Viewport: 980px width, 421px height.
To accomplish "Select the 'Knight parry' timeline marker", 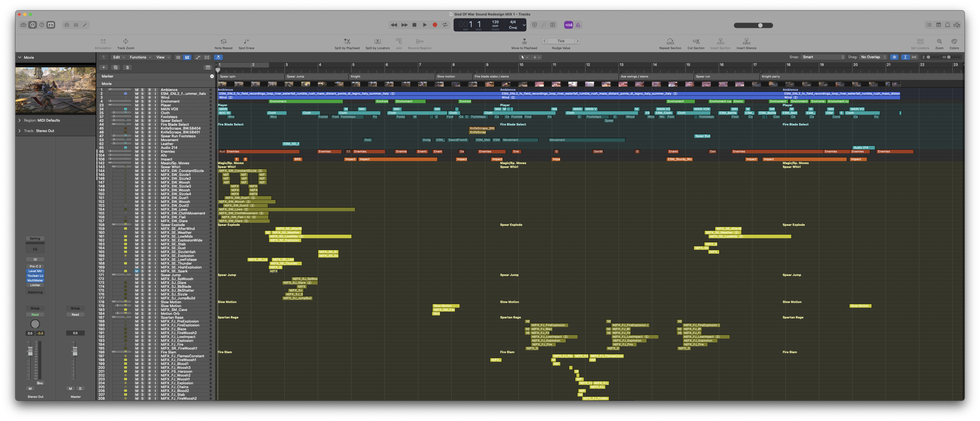I will point(771,76).
